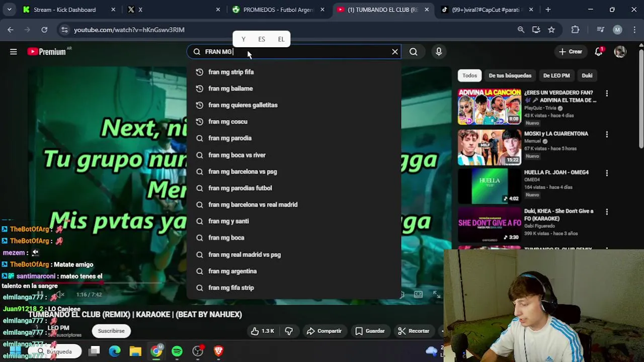Select the Y suggestion in the popup above search

point(244,39)
